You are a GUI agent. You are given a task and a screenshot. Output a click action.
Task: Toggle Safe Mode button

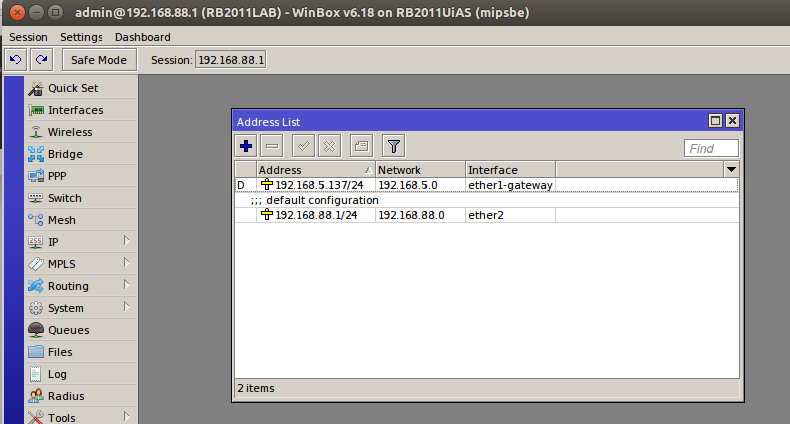(x=98, y=60)
